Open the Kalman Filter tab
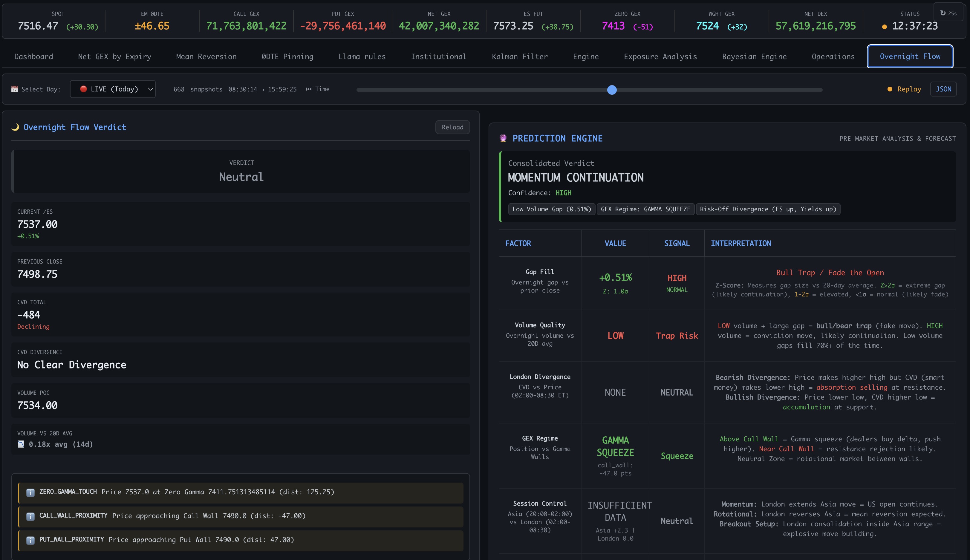 pyautogui.click(x=520, y=56)
